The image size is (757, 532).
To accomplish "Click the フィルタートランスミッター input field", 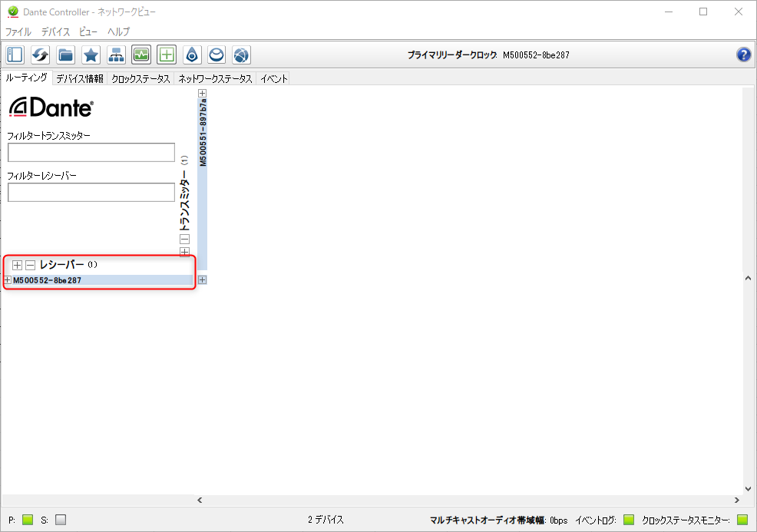I will [91, 153].
